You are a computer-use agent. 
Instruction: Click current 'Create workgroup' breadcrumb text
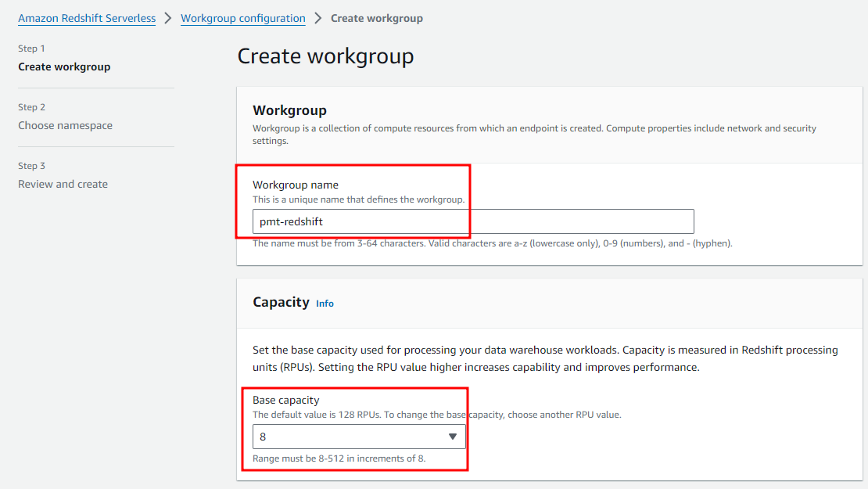point(377,18)
